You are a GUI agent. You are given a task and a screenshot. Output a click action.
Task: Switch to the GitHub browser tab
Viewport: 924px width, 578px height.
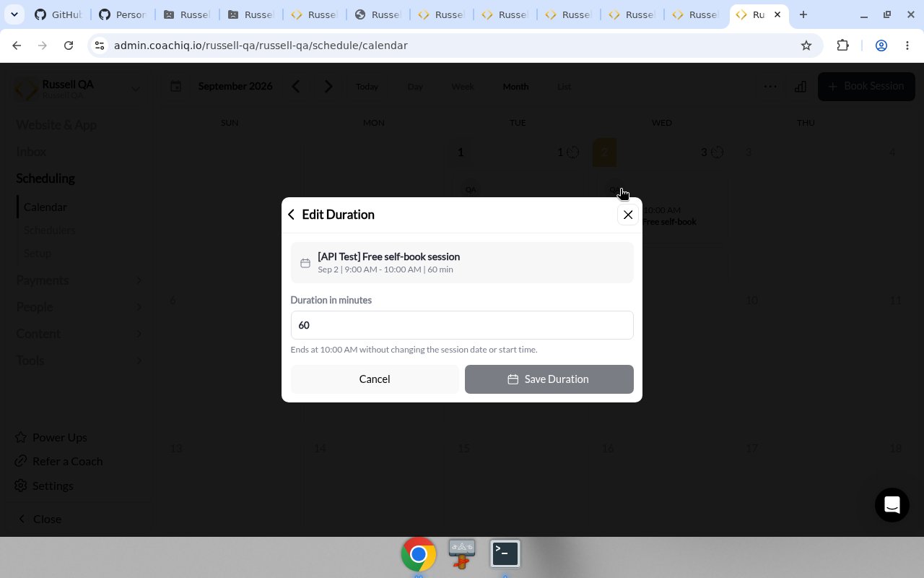click(56, 14)
